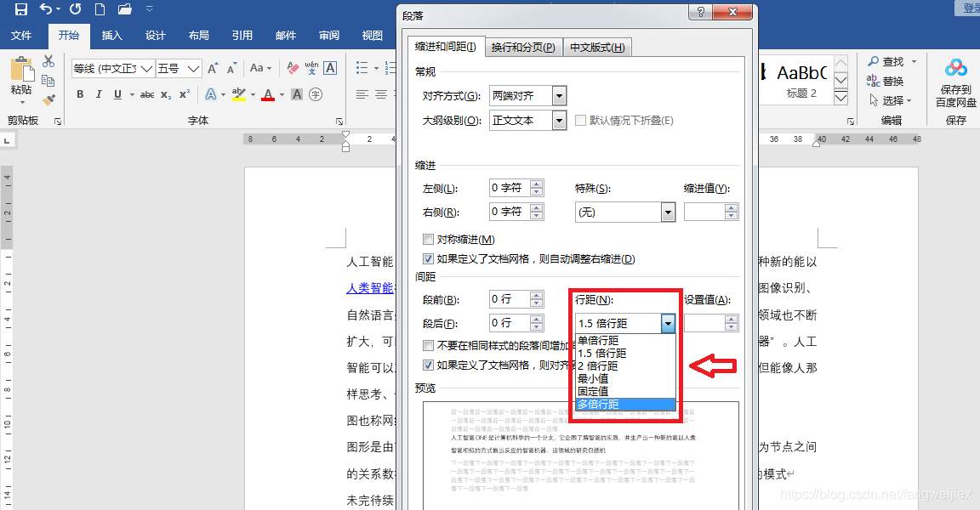Viewport: 980px width, 510px height.
Task: Click the New blank document icon
Action: click(x=100, y=9)
